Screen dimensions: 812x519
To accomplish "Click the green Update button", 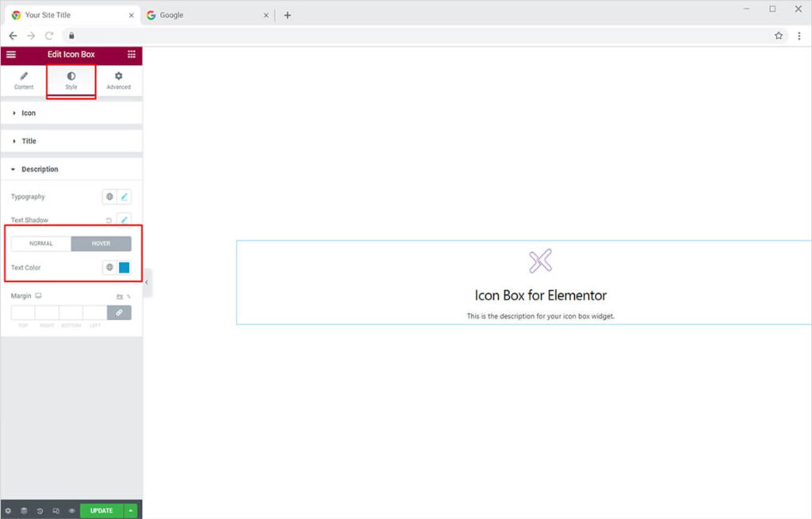I will (x=101, y=511).
